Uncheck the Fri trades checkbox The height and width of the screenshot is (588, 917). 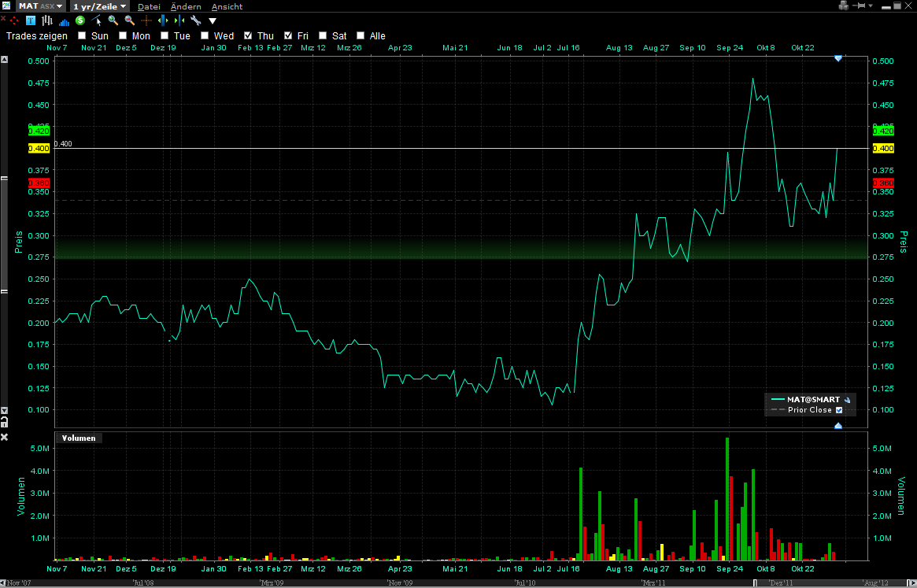point(288,35)
